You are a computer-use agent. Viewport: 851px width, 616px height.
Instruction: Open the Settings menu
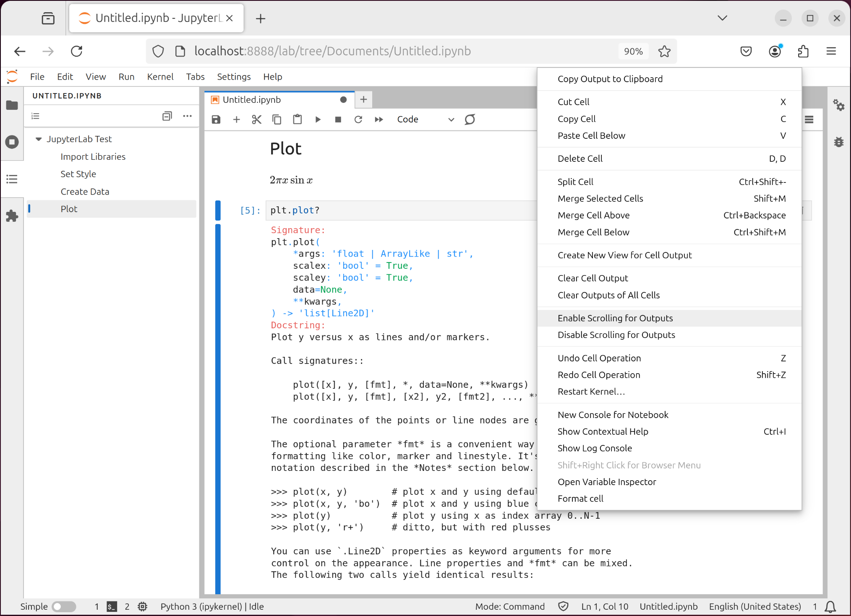coord(234,77)
